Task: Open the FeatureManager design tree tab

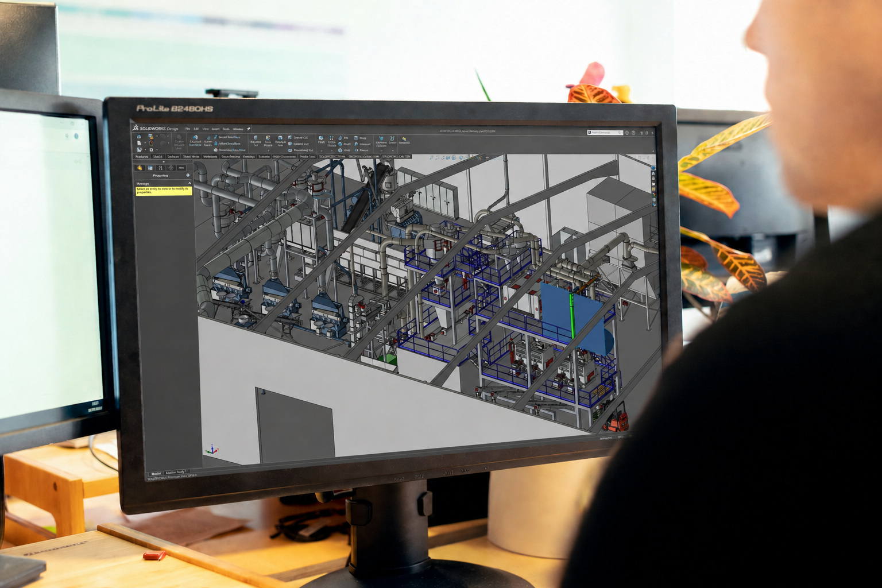Action: tap(140, 168)
